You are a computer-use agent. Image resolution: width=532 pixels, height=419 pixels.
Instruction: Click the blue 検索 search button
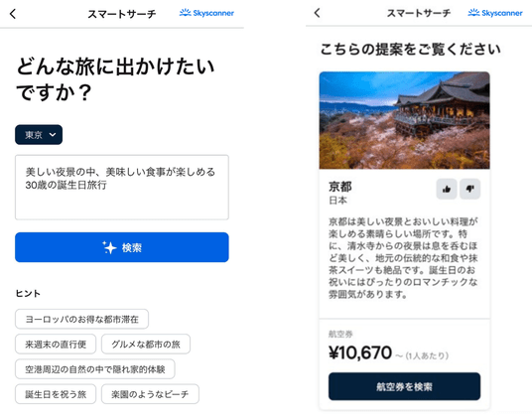pos(122,247)
